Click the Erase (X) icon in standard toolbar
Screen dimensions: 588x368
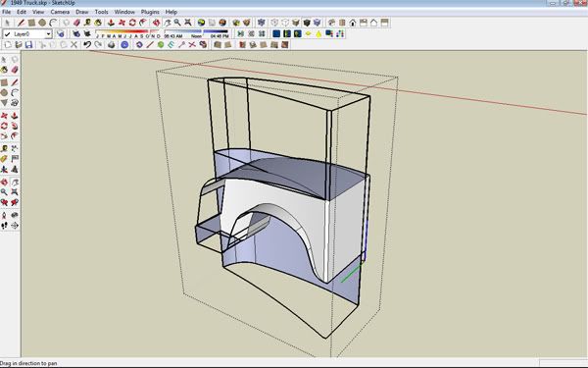[x=73, y=45]
